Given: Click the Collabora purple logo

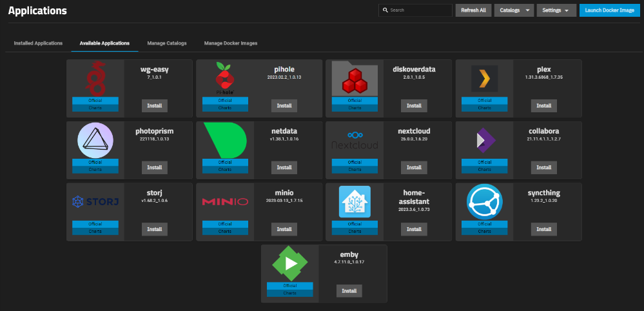Looking at the screenshot, I should click(x=484, y=140).
